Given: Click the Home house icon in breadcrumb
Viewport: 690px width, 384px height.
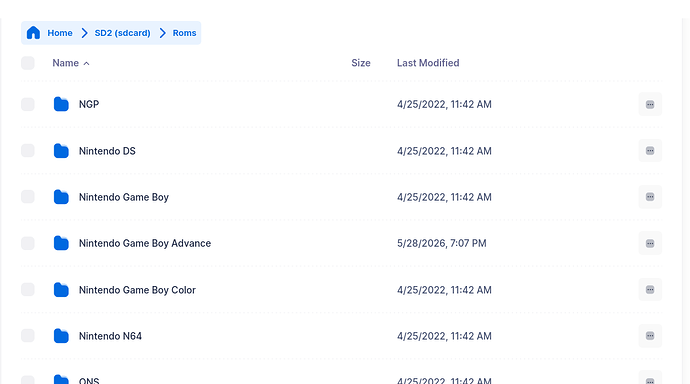Looking at the screenshot, I should (33, 33).
